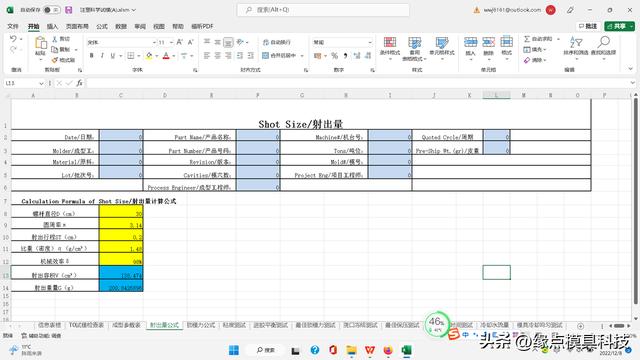
Task: Click the Center horizontally icon
Action: [218, 56]
